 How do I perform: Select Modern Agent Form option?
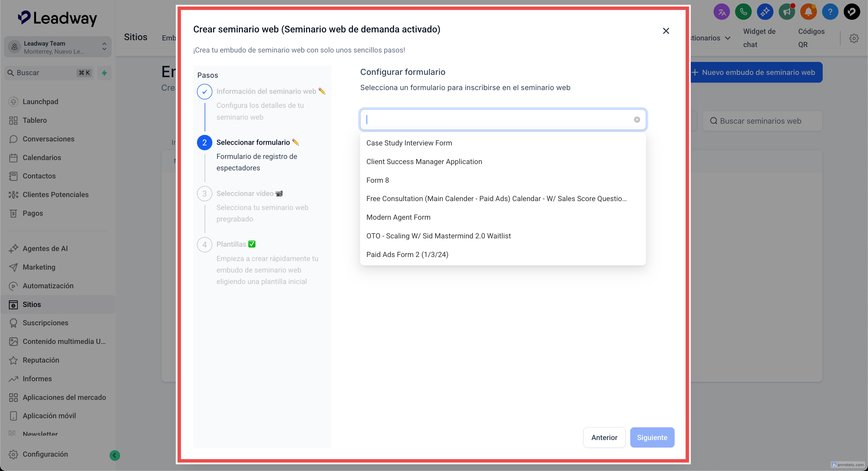click(398, 217)
